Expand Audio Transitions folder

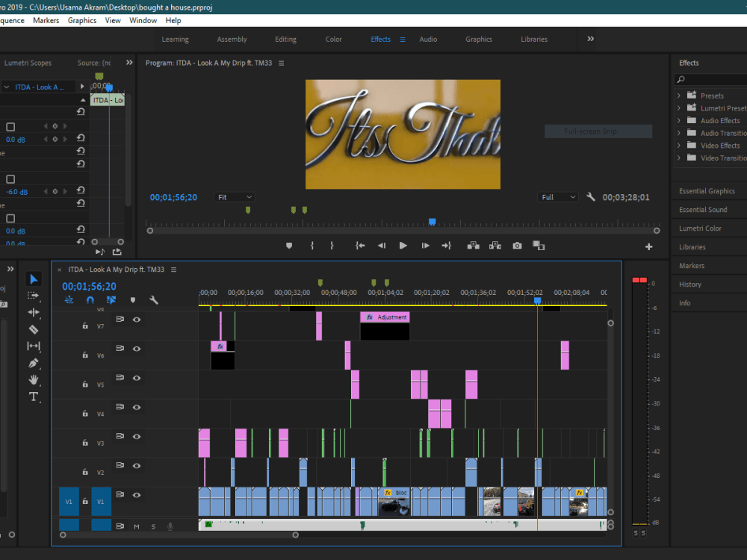click(679, 133)
